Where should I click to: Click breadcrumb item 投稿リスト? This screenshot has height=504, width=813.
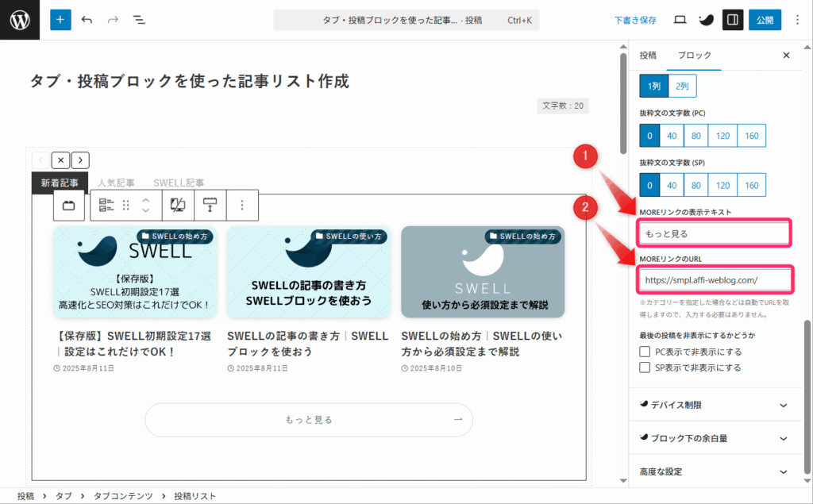coord(195,496)
